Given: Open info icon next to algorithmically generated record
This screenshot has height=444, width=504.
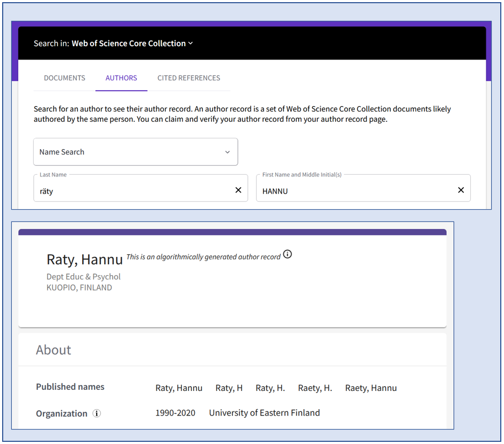Looking at the screenshot, I should click(287, 254).
